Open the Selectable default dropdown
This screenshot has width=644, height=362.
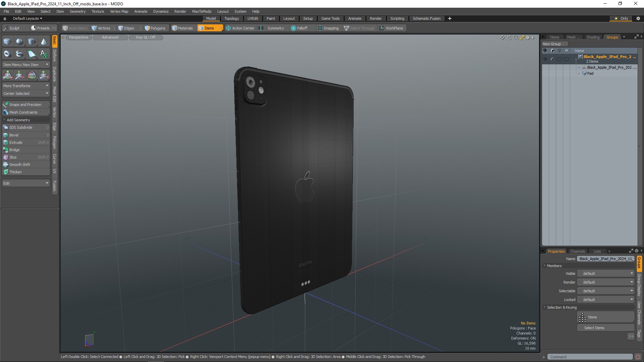tap(608, 291)
